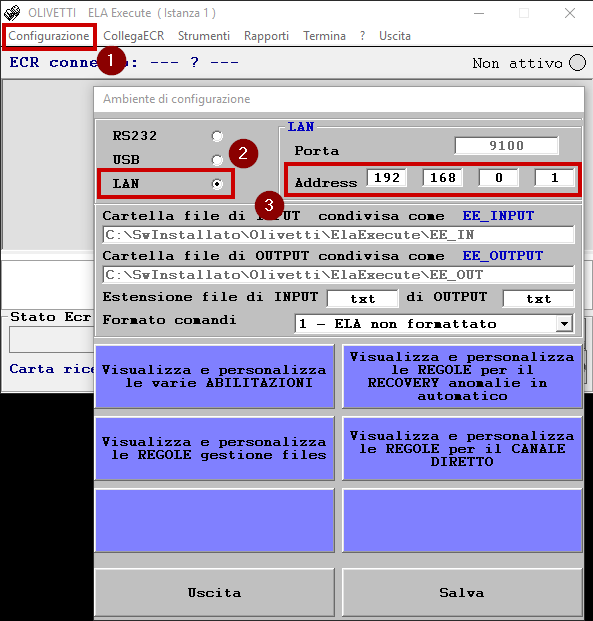Viewport: 593px width, 621px height.
Task: Click the Stato Ecr field in main window
Action: point(51,341)
